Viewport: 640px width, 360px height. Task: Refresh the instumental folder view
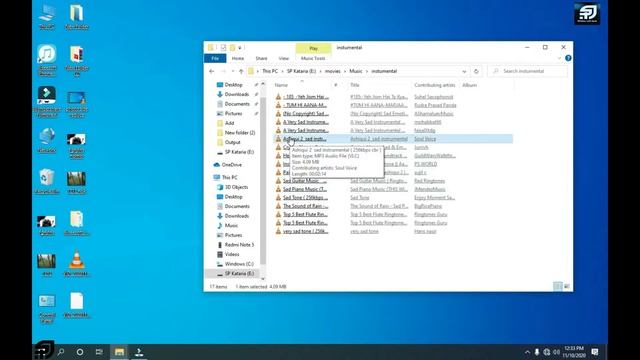(476, 71)
